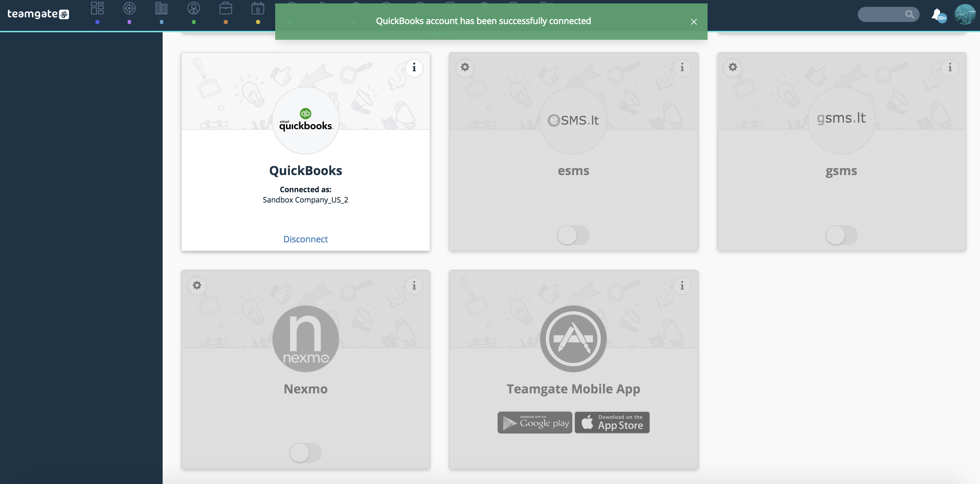Open the Deals briefcase icon
This screenshot has width=980, height=484.
click(x=225, y=8)
